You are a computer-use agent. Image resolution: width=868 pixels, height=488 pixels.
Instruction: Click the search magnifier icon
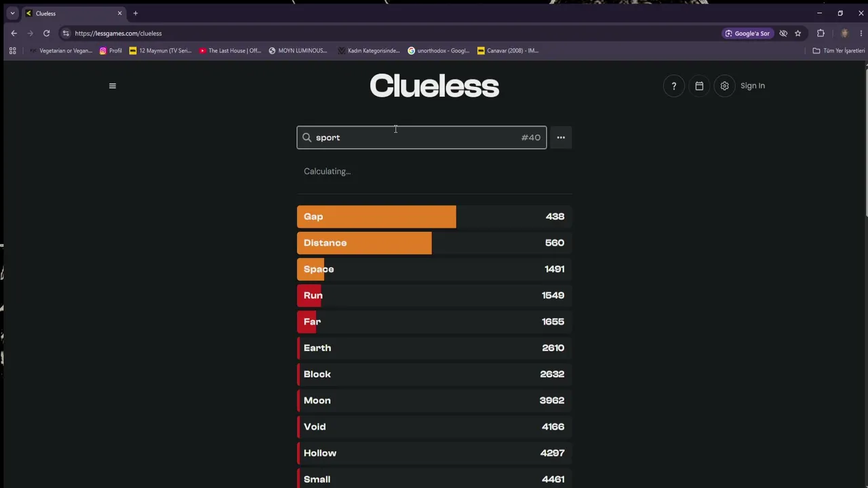click(x=307, y=138)
